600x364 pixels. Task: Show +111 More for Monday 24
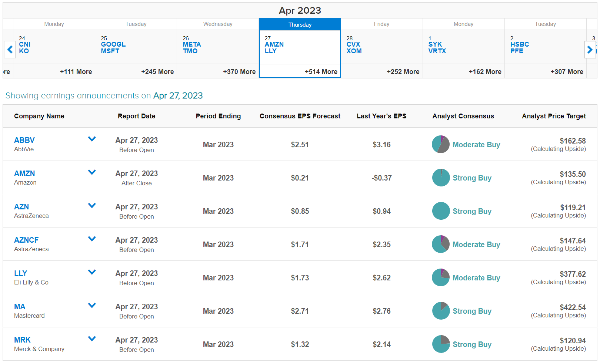76,72
